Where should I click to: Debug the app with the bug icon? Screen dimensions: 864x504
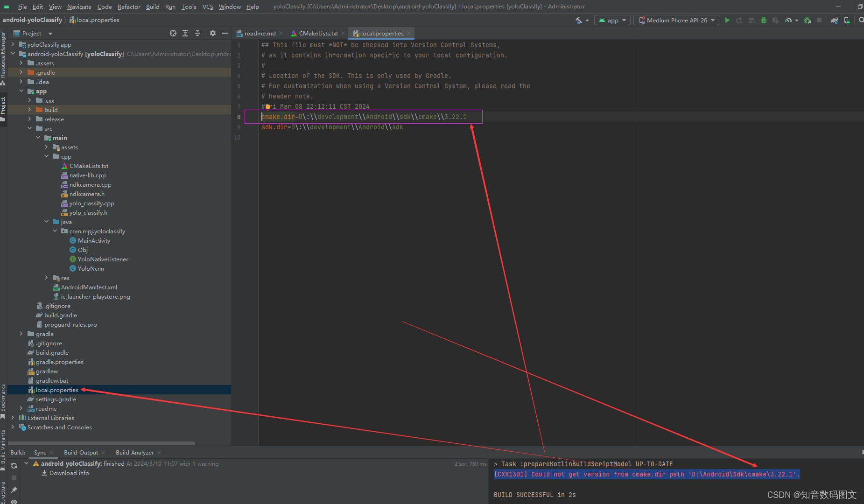coord(763,21)
